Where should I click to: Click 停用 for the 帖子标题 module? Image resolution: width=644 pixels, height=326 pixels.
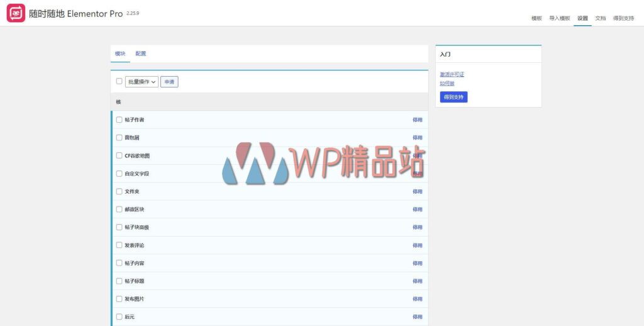point(418,281)
